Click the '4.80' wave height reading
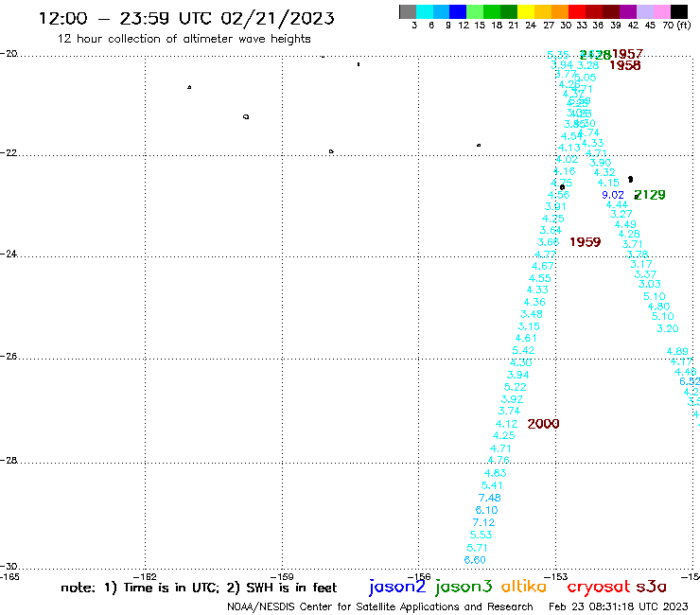The width and height of the screenshot is (700, 615). point(659,307)
